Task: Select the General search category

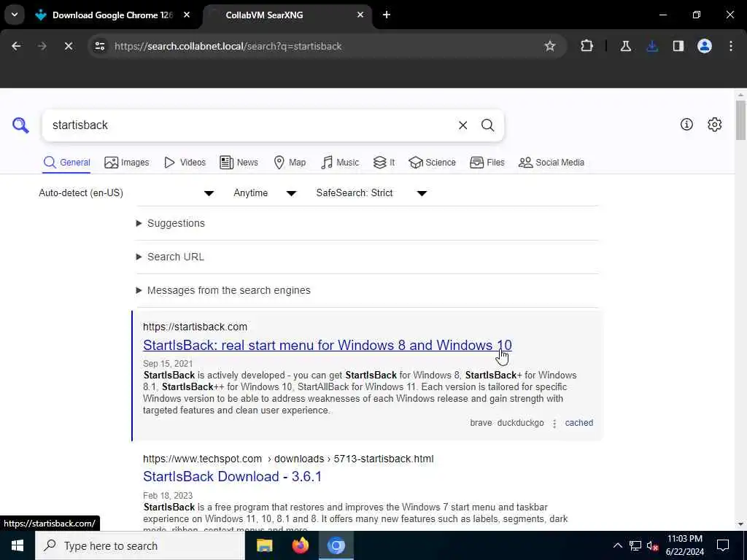Action: (66, 163)
